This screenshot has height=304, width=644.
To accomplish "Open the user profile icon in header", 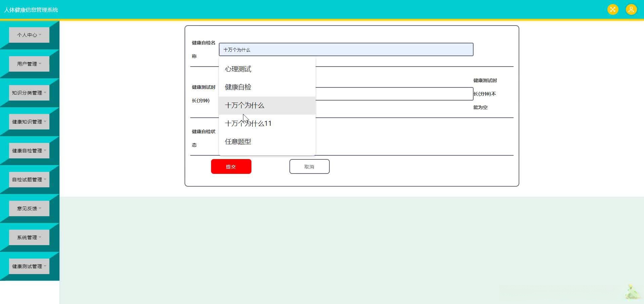I will click(x=631, y=9).
